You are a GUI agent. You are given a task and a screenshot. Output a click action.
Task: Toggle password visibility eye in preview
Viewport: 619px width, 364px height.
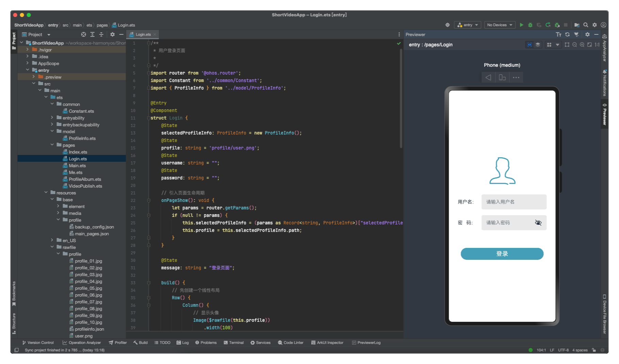tap(538, 223)
